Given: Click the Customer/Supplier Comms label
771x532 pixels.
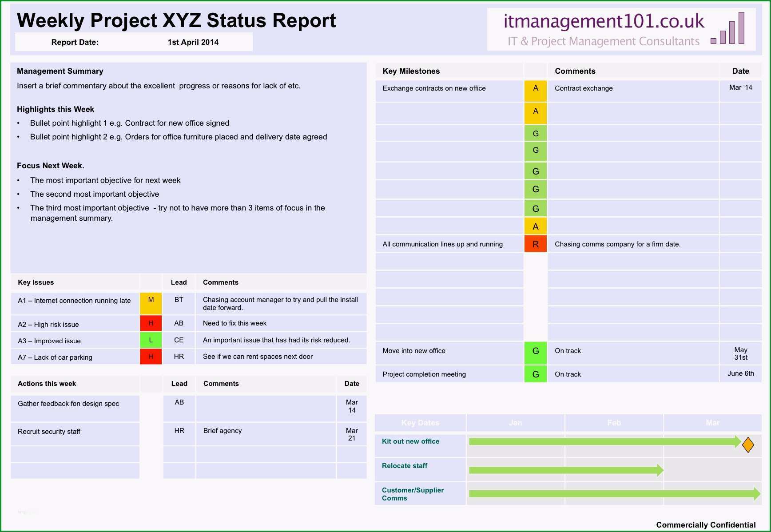Looking at the screenshot, I should coord(413,494).
